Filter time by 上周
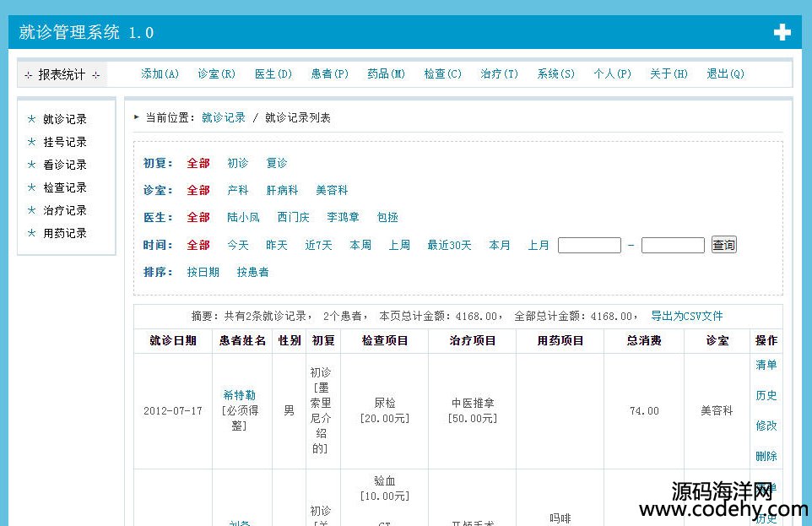Screen dimensions: 812x526 [x=399, y=245]
